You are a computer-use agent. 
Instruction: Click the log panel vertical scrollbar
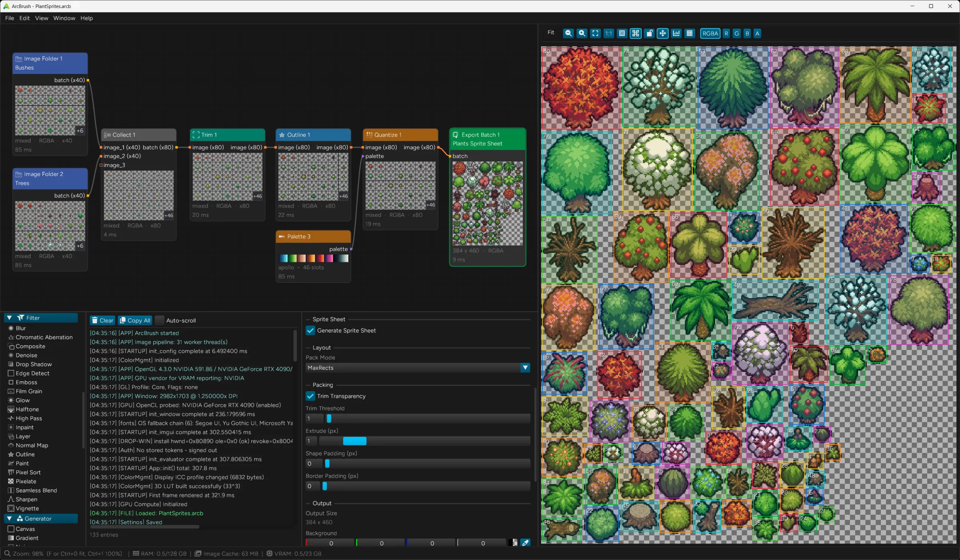[x=295, y=346]
